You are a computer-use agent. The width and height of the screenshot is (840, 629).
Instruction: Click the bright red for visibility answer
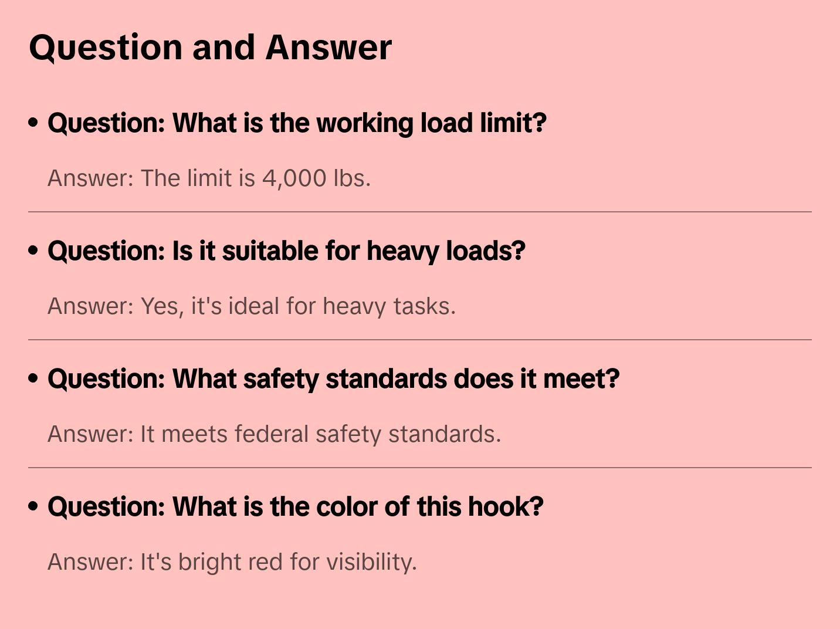point(232,562)
